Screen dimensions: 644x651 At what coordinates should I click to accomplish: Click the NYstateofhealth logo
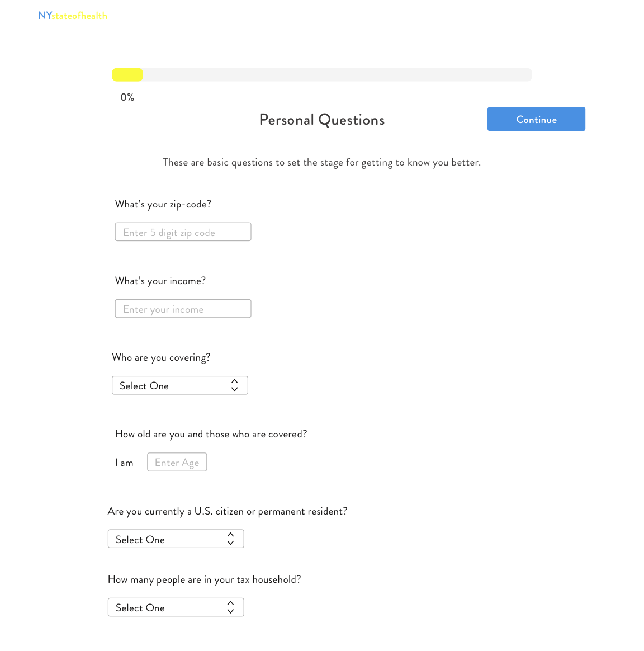[x=73, y=16]
